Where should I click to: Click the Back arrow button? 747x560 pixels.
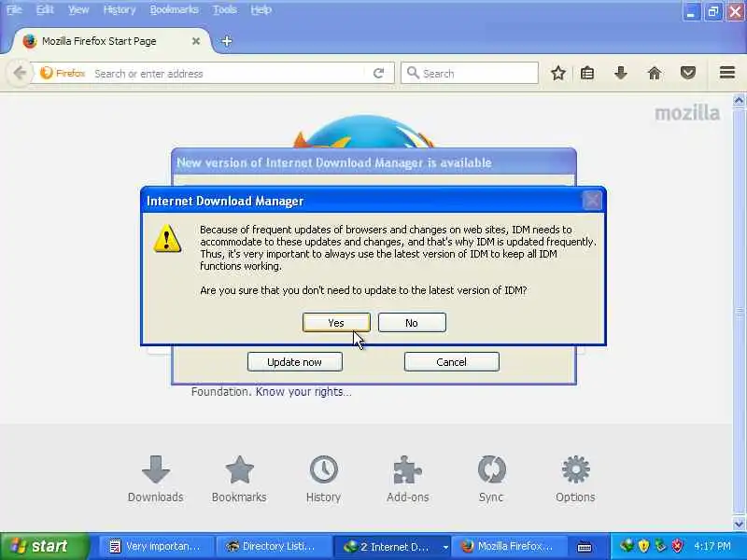point(20,74)
